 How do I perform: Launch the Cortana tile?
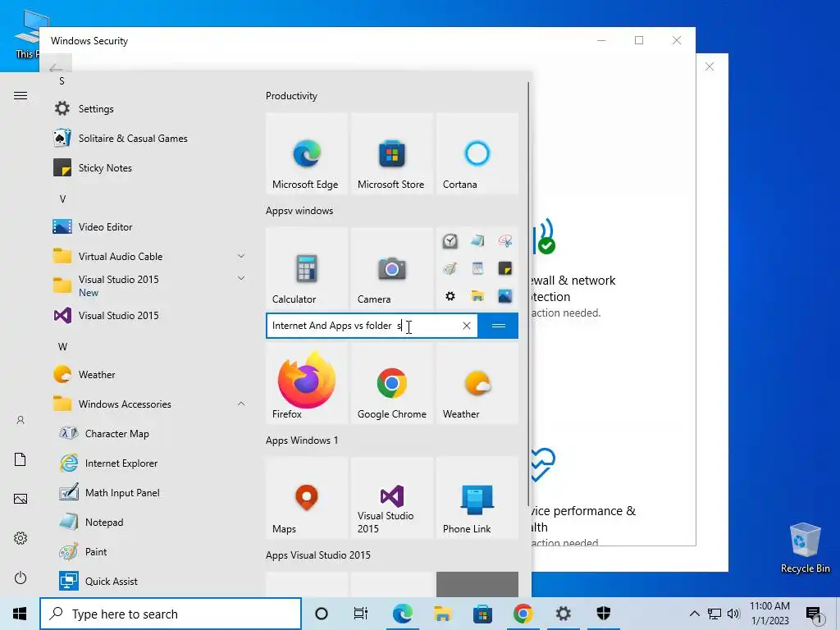477,153
